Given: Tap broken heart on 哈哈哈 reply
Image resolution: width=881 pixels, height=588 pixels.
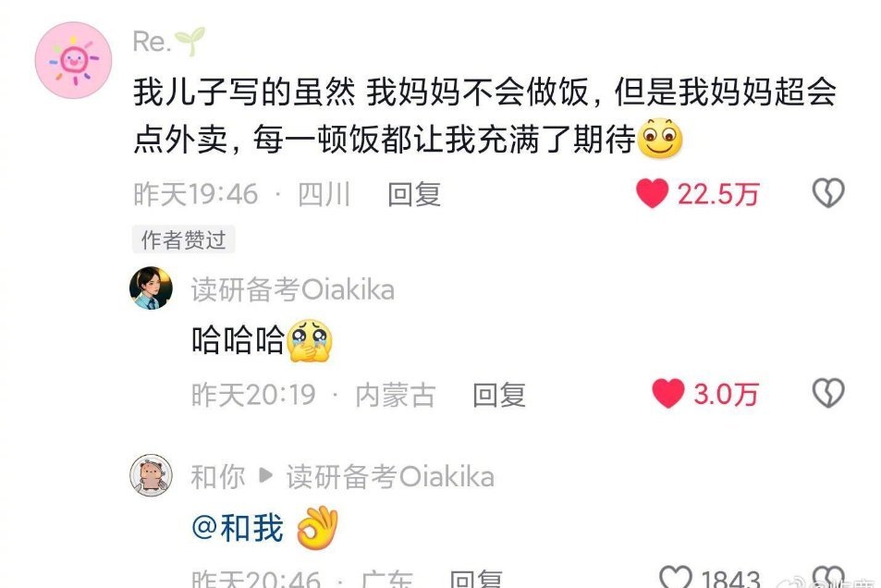Looking at the screenshot, I should point(828,393).
